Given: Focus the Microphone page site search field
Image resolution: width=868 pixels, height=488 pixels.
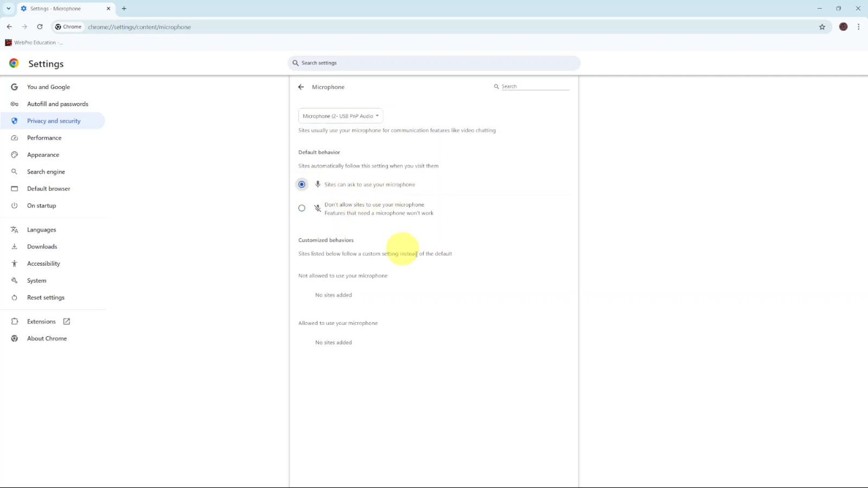Looking at the screenshot, I should point(534,87).
